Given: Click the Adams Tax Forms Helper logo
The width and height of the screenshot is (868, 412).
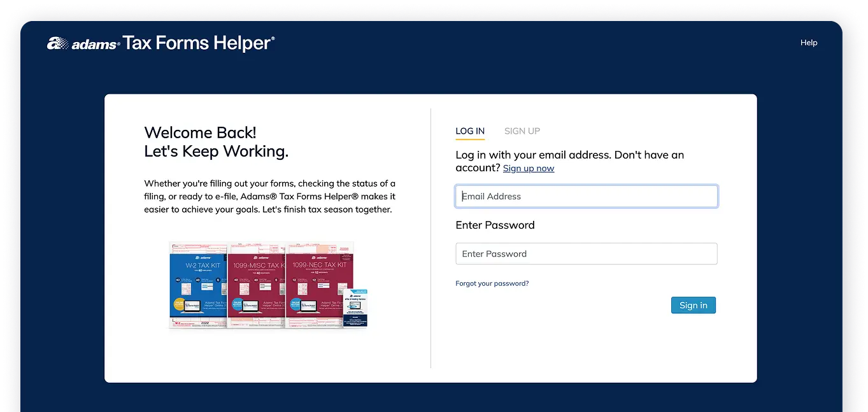Looking at the screenshot, I should point(161,43).
